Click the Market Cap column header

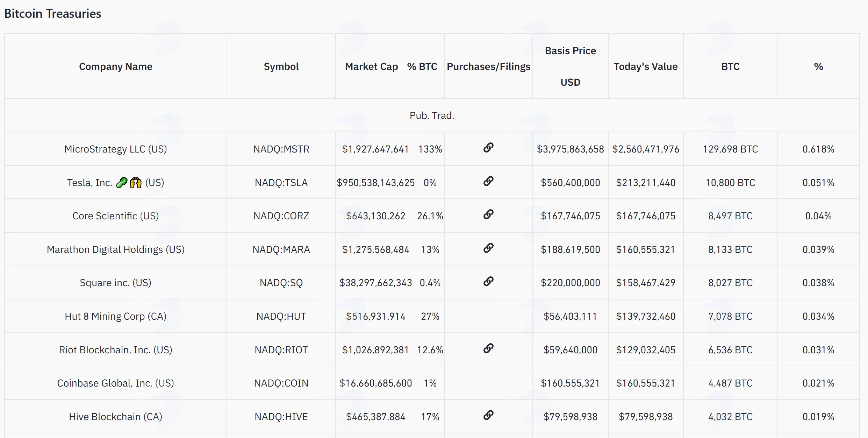[372, 66]
